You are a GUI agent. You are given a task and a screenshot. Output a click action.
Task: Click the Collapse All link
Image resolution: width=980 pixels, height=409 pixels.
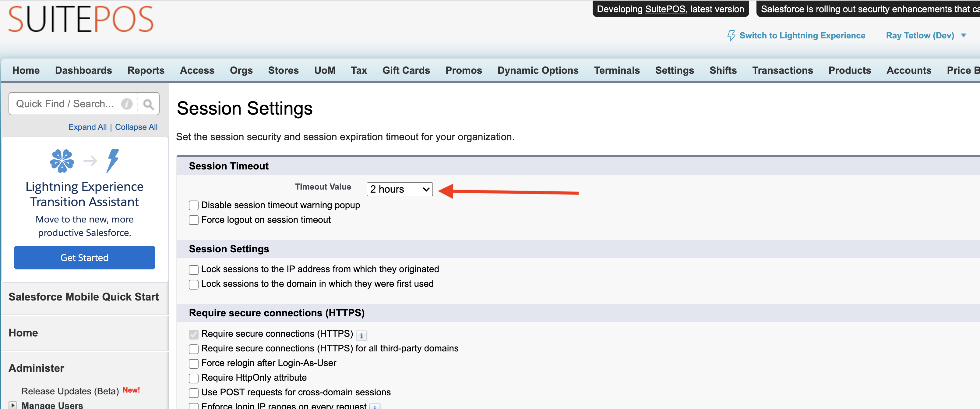click(136, 127)
